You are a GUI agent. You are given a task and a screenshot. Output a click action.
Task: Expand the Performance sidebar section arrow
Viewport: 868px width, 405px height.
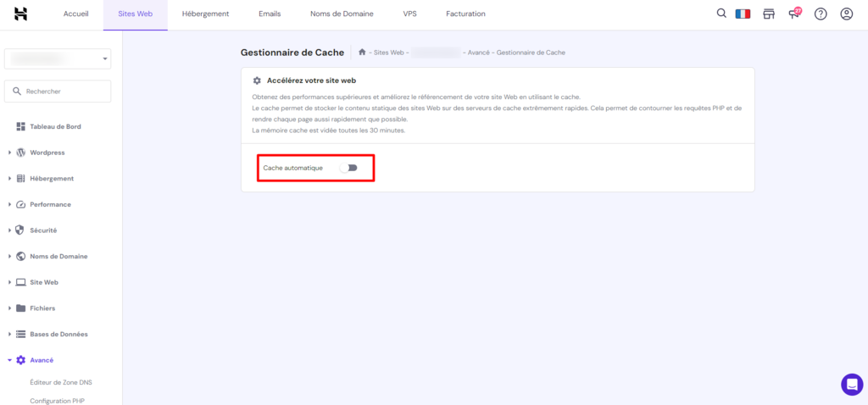coord(10,205)
